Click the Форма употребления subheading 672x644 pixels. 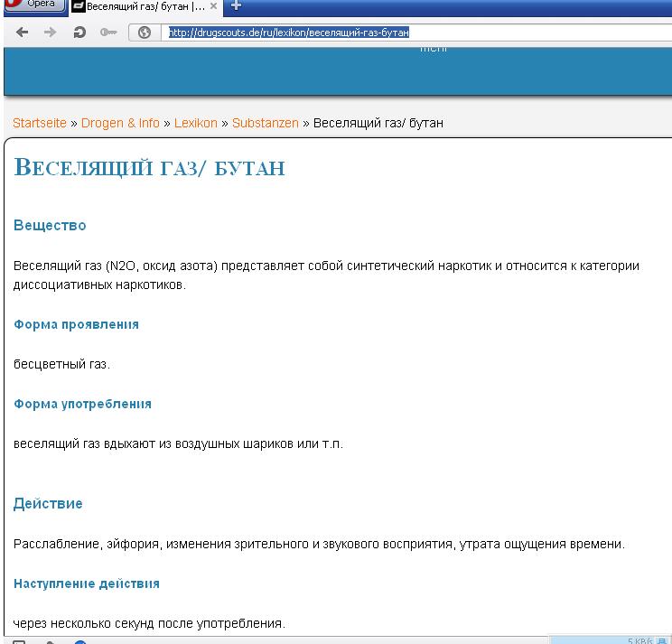pos(82,404)
